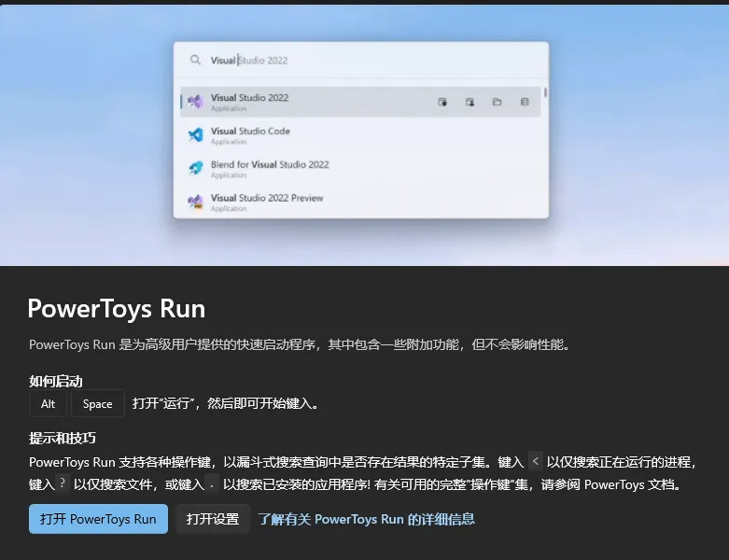
Task: Click the Visual Studio Code app icon
Action: [196, 134]
